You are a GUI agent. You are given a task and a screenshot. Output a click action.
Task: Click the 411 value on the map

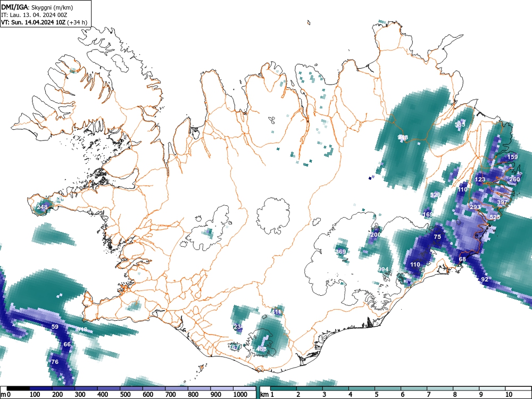276,312
